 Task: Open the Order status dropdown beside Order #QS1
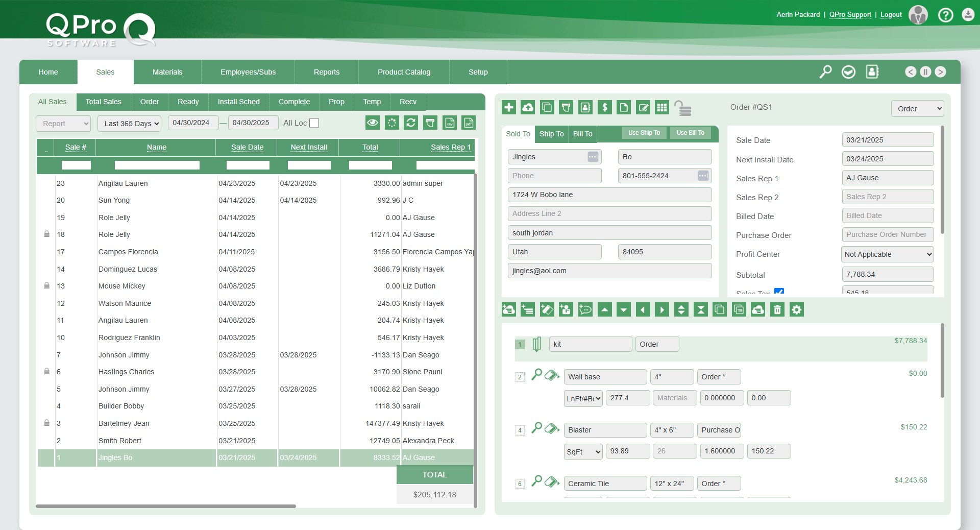[x=917, y=109]
